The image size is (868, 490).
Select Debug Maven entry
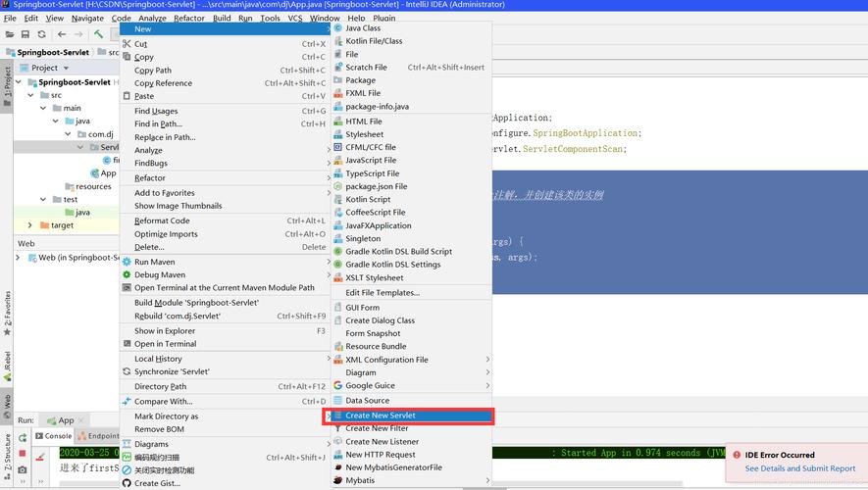(x=225, y=274)
